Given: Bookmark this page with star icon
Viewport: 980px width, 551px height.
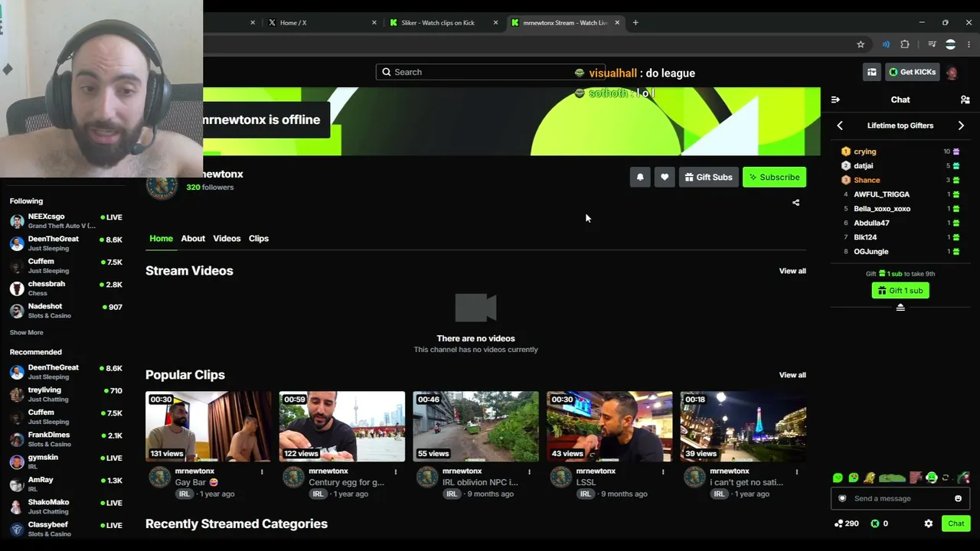Looking at the screenshot, I should click(861, 44).
